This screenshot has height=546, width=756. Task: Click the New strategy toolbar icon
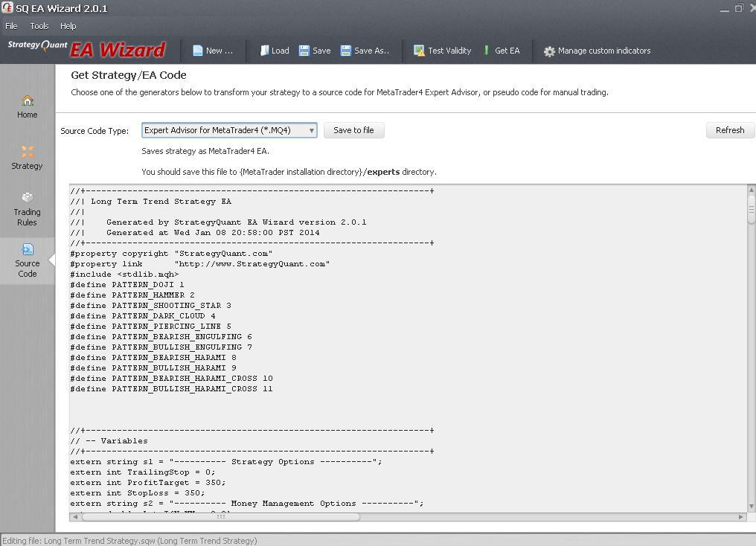[198, 51]
